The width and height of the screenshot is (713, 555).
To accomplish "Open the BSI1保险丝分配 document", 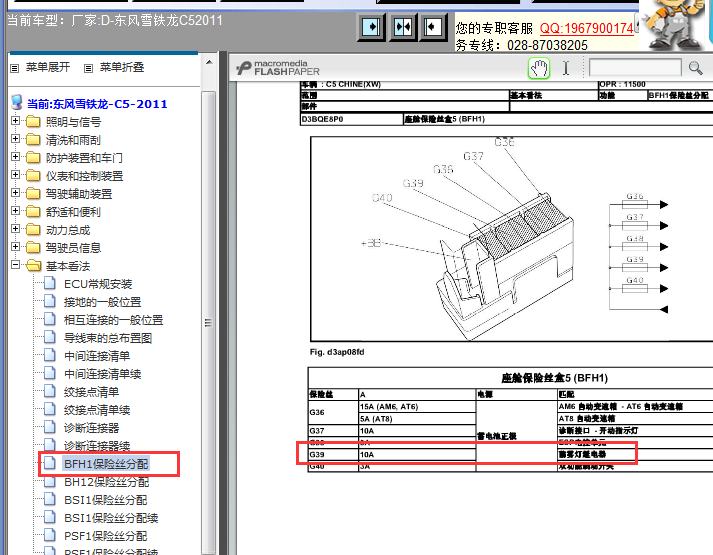I will point(105,500).
